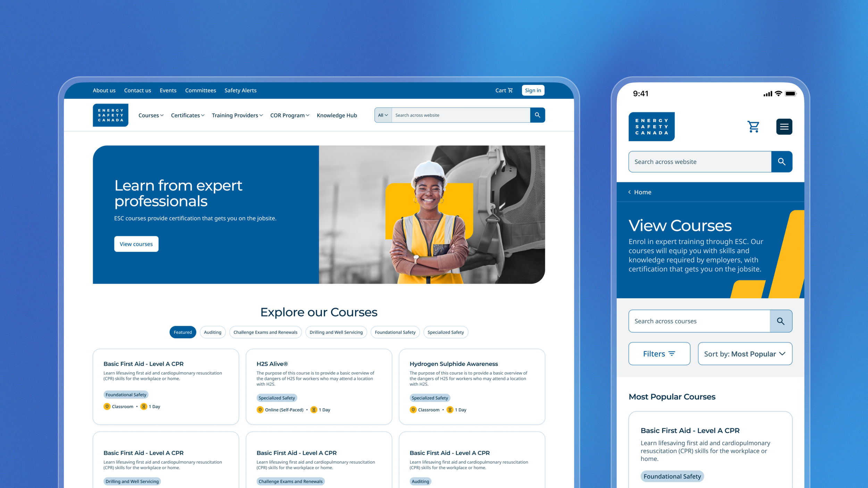Select the Featured course filter chip

coord(183,332)
